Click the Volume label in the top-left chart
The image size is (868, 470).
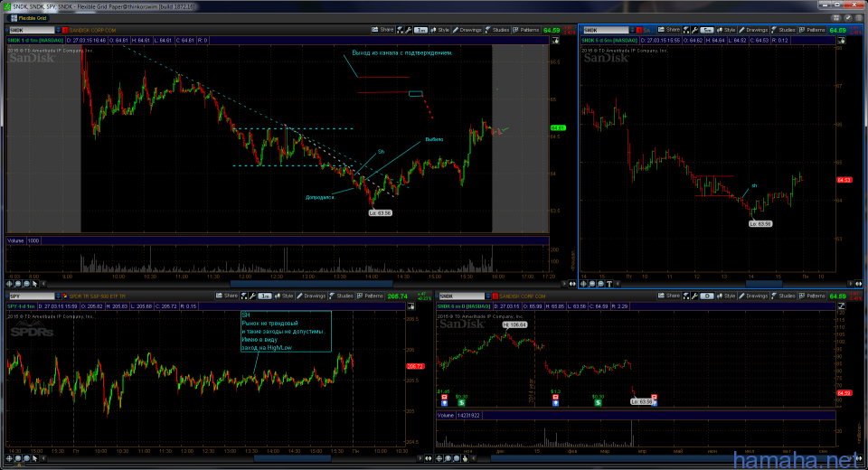[15, 240]
